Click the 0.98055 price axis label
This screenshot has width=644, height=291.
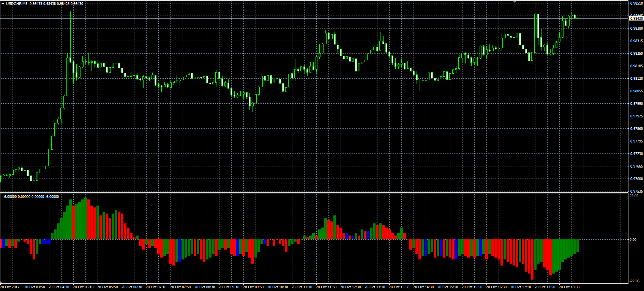pos(636,91)
